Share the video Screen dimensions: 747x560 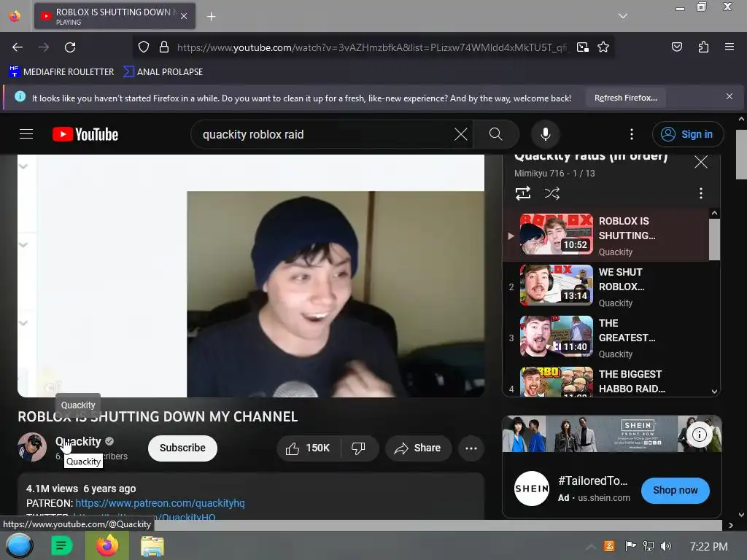(x=418, y=448)
